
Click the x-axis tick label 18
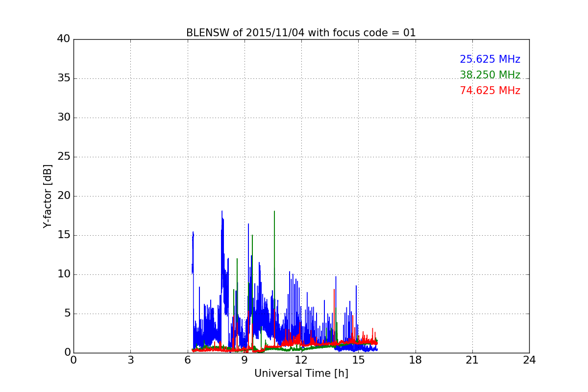416,360
